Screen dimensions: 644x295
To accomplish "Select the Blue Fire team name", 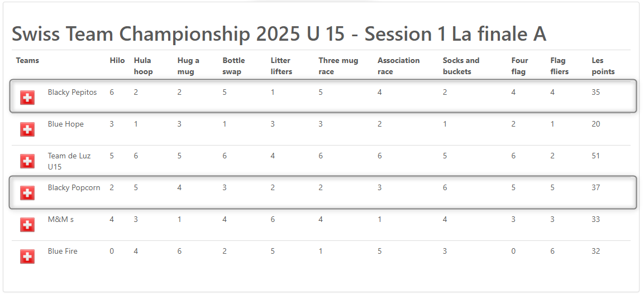I will 63,251.
